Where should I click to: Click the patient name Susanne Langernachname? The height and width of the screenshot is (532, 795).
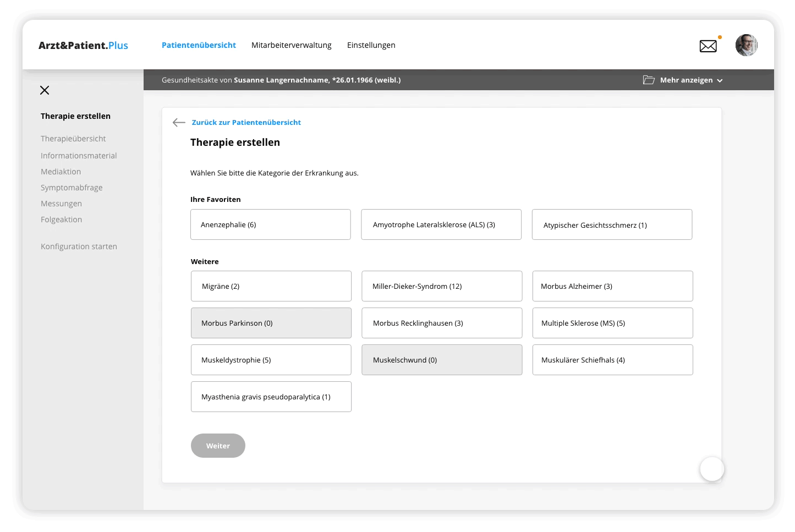[281, 80]
